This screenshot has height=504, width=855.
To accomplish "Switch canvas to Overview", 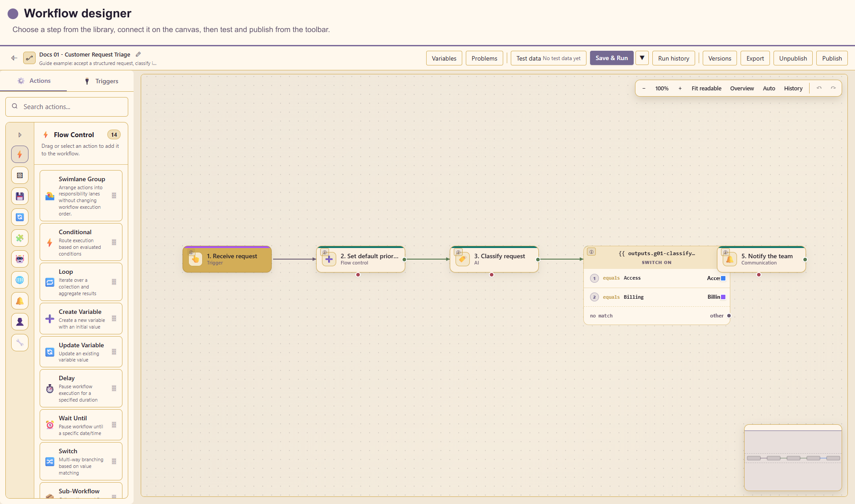I will point(742,88).
